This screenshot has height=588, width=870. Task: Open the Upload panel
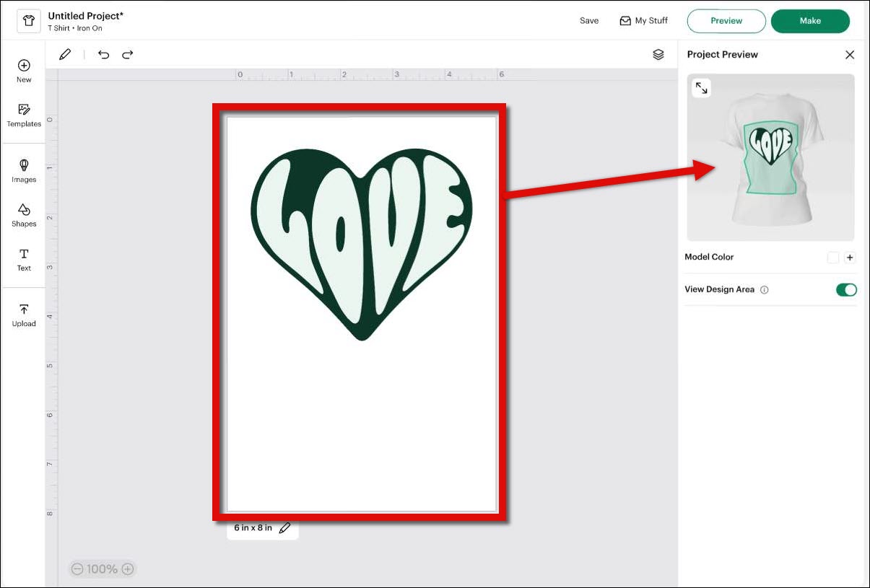pos(24,314)
